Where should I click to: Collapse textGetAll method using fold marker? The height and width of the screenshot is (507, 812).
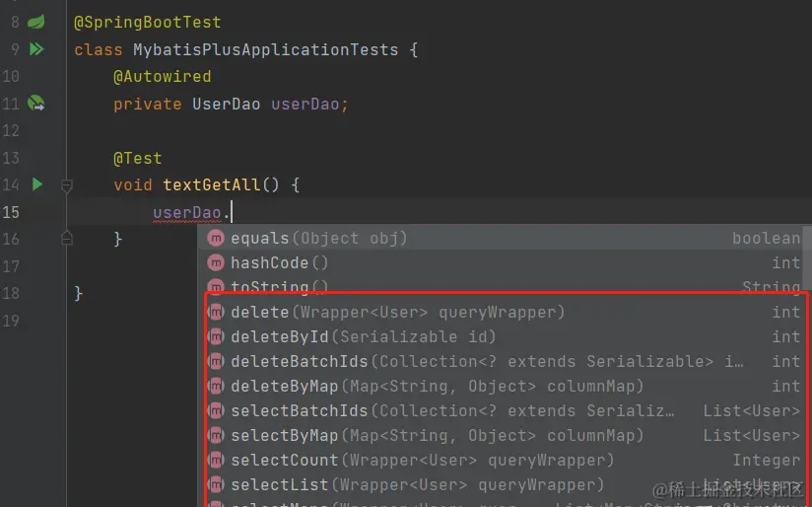tap(67, 184)
